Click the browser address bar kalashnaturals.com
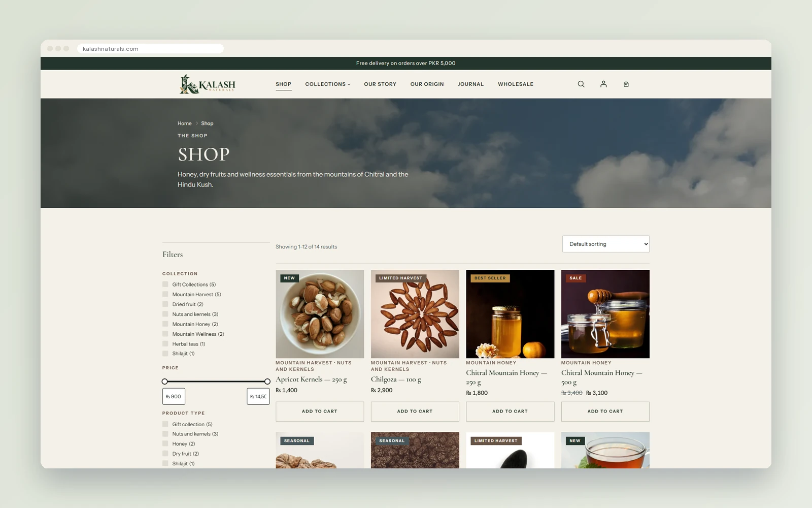 (151, 49)
